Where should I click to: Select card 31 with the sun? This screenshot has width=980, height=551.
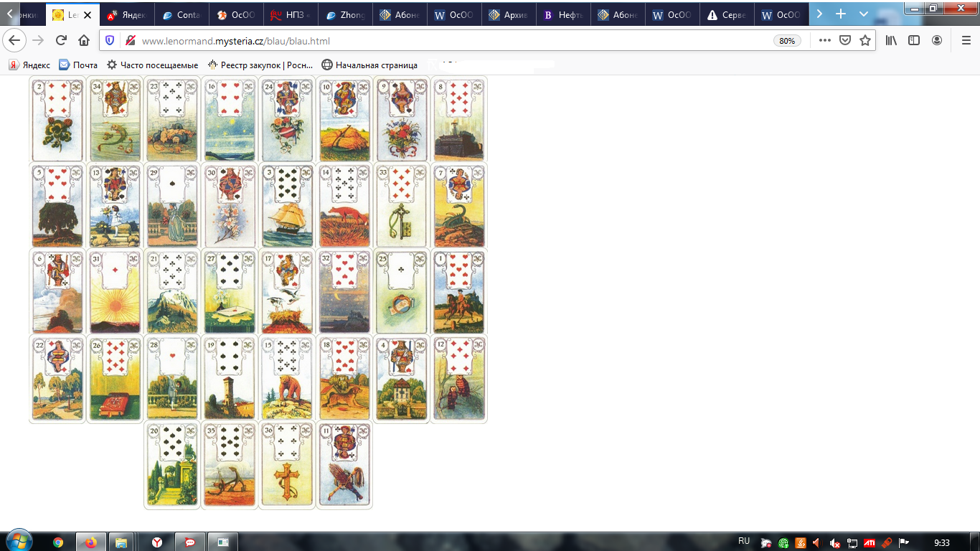115,292
